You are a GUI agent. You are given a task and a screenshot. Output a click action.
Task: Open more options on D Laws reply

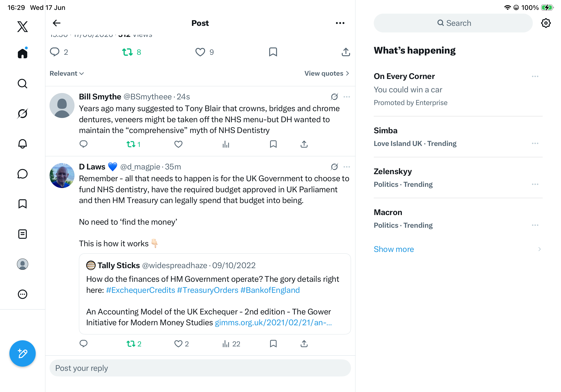click(347, 167)
